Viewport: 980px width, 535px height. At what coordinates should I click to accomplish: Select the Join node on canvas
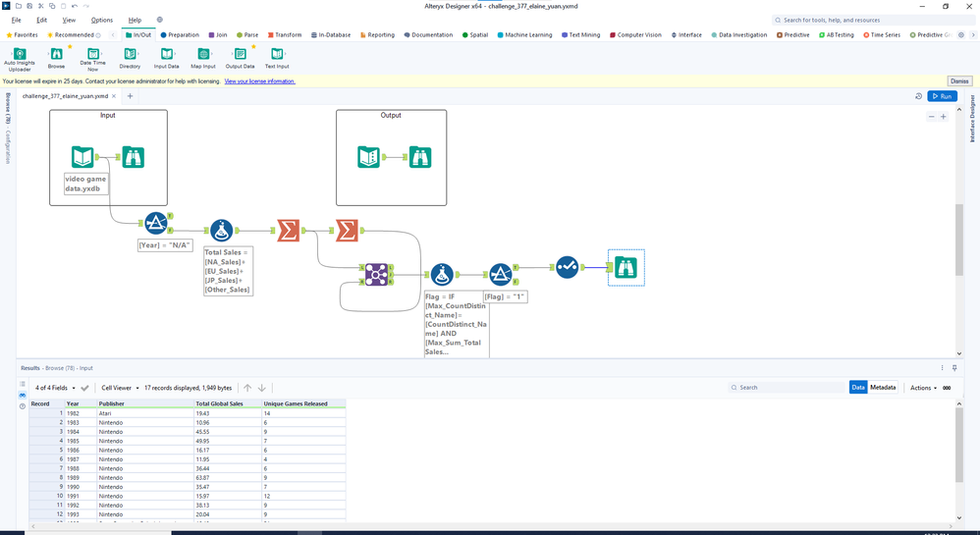tap(376, 275)
